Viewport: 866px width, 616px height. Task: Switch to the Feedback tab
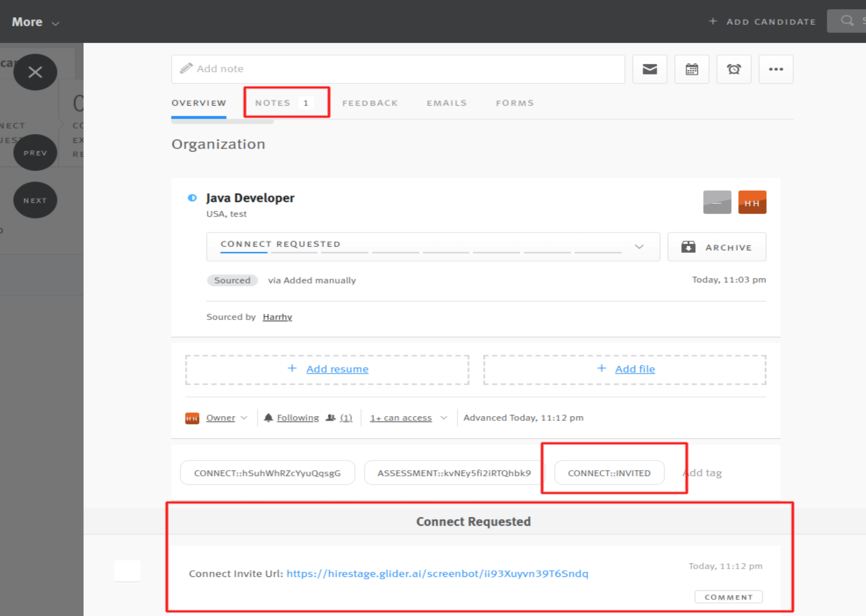(x=370, y=103)
